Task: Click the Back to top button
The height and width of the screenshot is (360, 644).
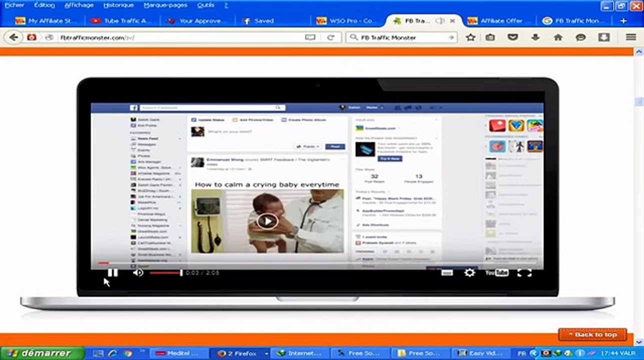Action: pyautogui.click(x=592, y=334)
